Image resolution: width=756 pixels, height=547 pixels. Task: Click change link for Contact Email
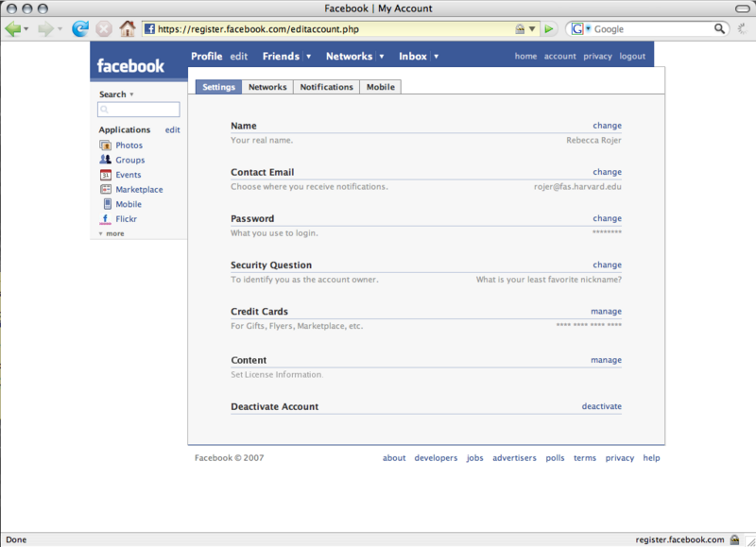tap(607, 172)
